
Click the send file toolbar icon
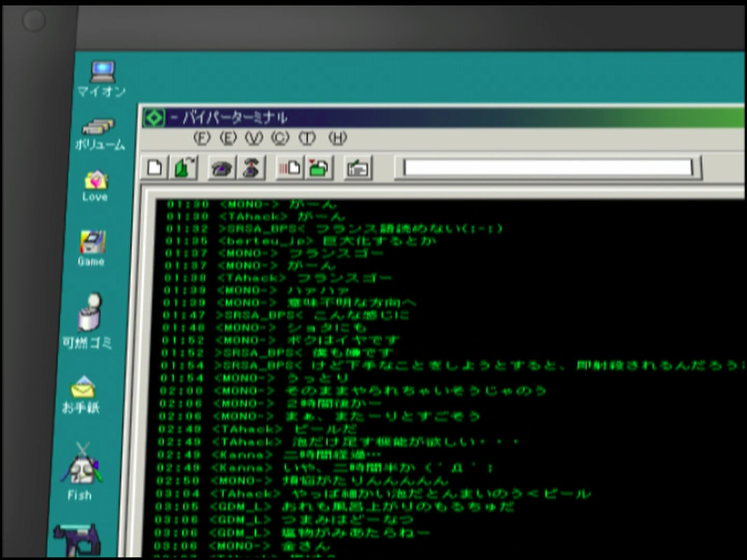290,168
